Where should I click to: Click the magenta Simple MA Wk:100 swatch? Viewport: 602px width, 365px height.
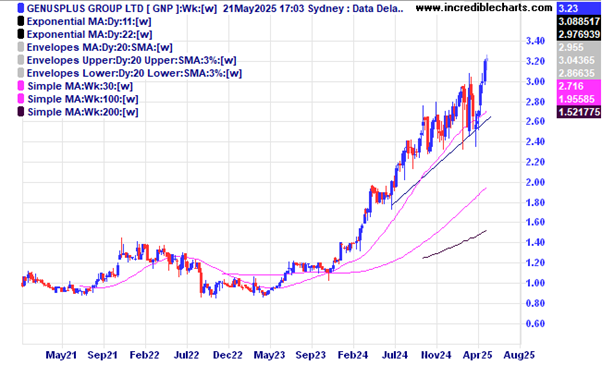click(21, 99)
